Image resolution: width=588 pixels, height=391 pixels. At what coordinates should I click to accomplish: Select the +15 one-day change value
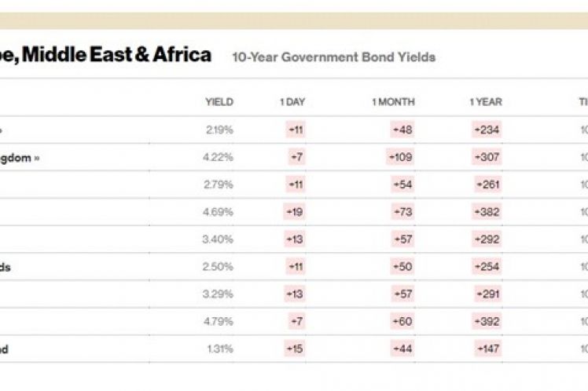295,349
